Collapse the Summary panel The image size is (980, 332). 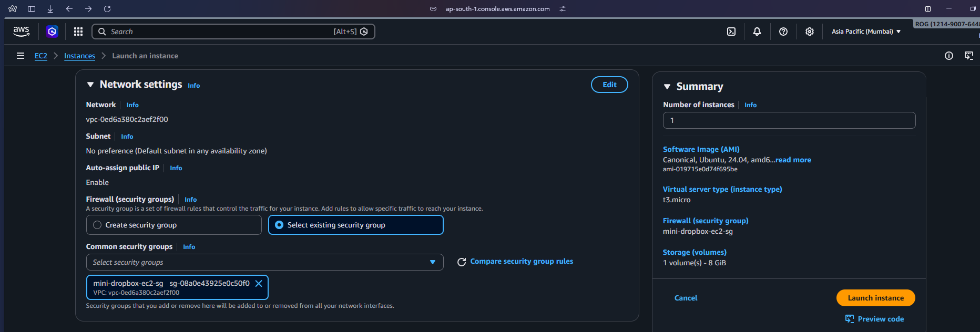[667, 87]
